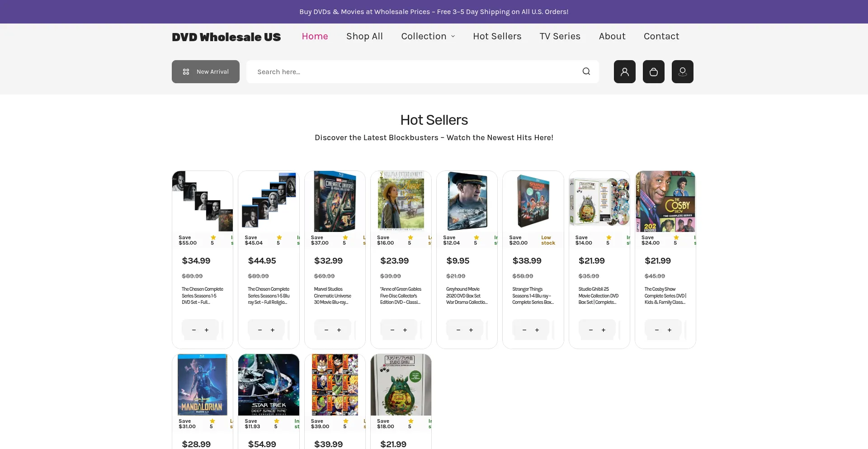This screenshot has height=449, width=868.
Task: Open the TV Series page
Action: click(x=560, y=36)
